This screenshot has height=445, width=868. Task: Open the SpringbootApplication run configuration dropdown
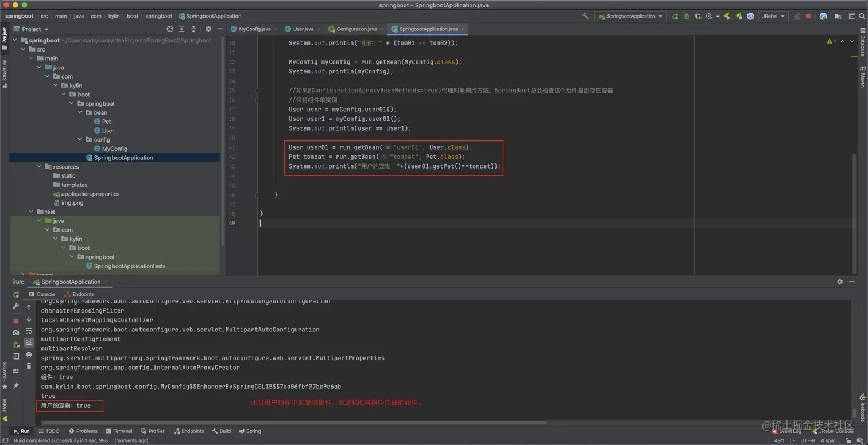[x=630, y=17]
